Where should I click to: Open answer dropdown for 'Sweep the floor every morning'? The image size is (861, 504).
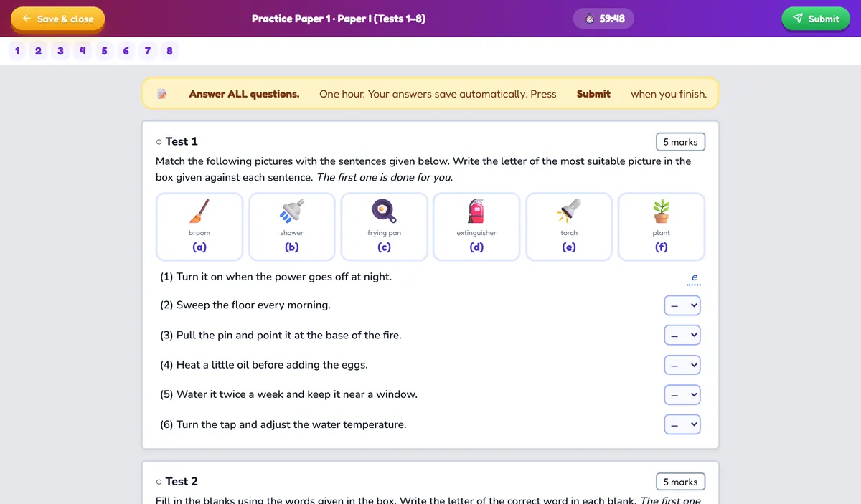click(x=682, y=305)
